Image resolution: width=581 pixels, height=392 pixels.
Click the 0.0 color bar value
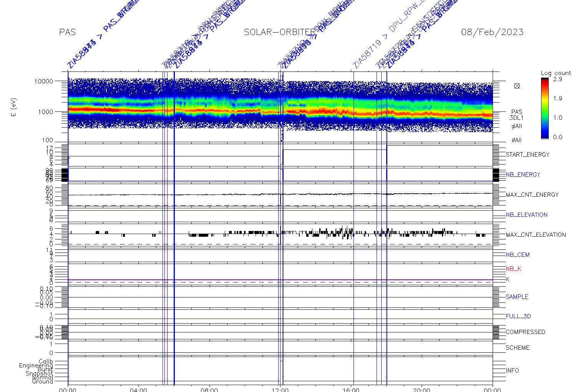(x=558, y=137)
